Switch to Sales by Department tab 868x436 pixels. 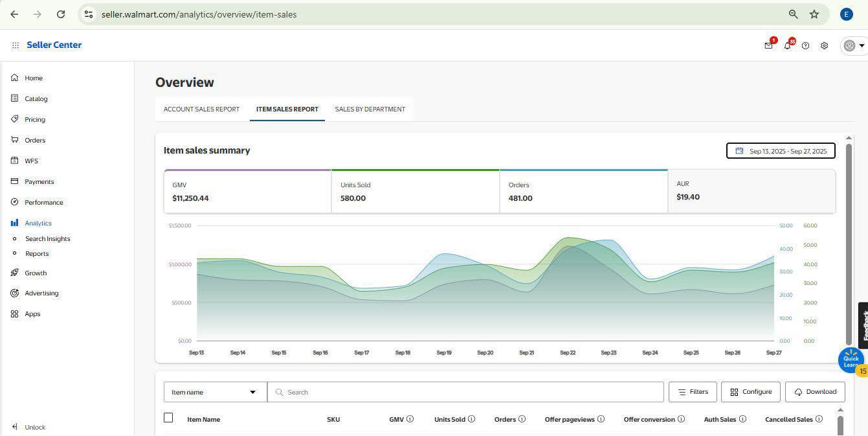(x=370, y=109)
